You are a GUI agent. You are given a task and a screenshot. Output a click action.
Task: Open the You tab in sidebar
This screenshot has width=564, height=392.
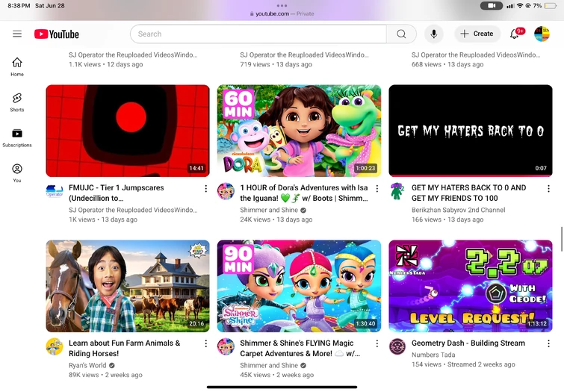[x=17, y=173]
